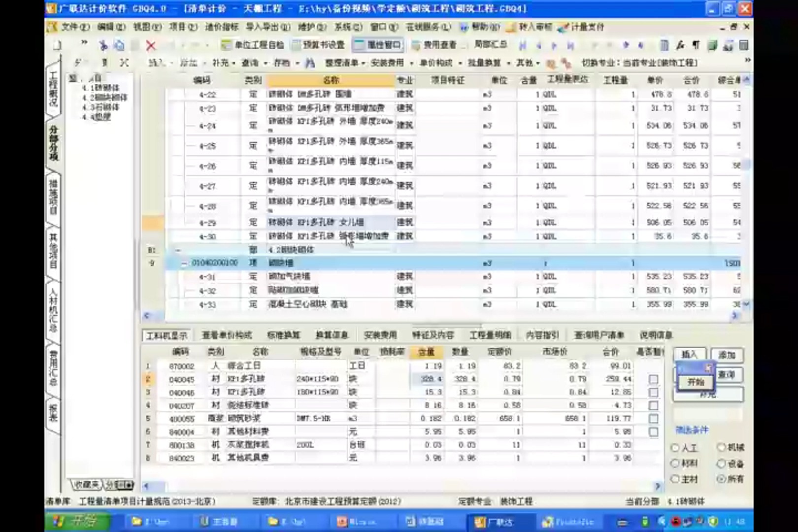This screenshot has height=532, width=798.
Task: Click the binoculars find icon
Action: click(x=310, y=63)
